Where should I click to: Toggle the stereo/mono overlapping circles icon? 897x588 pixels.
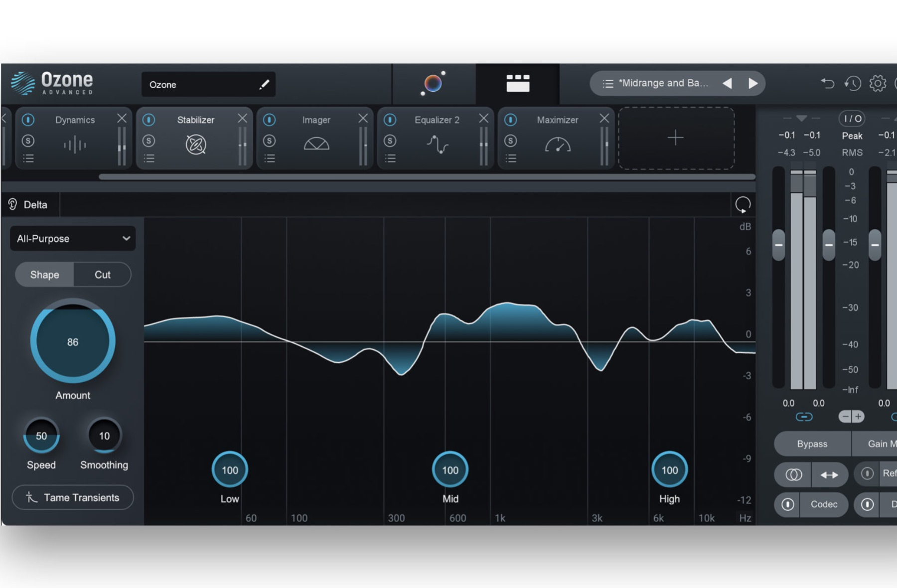click(x=793, y=475)
